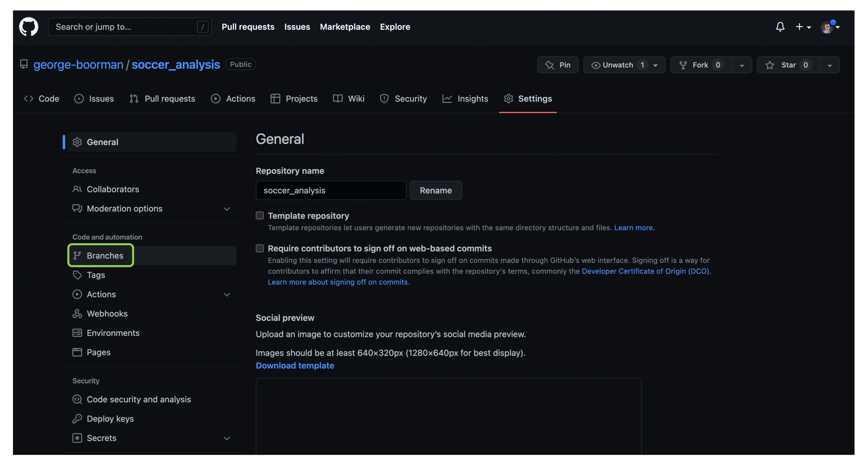Open the Unwatch dropdown caret
The image size is (868, 475).
(655, 65)
